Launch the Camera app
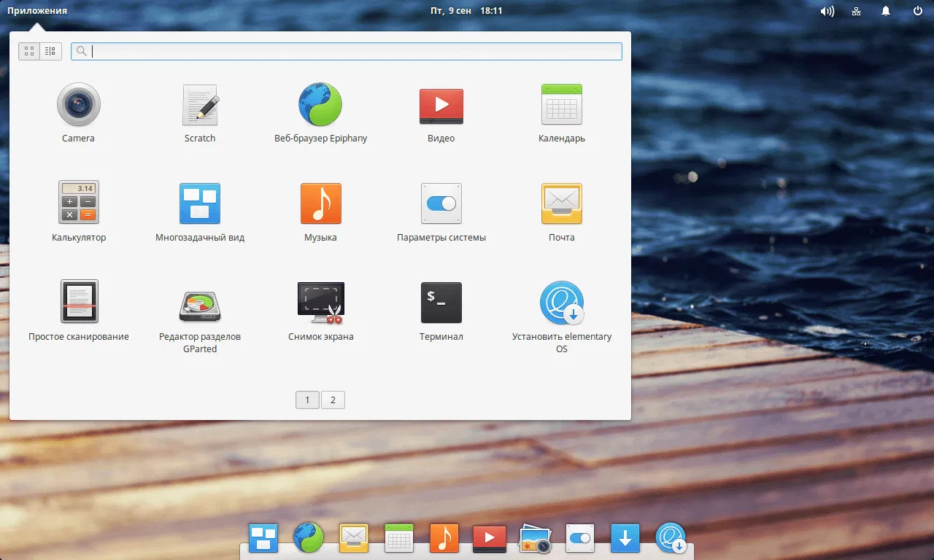Viewport: 934px width, 560px height. point(78,106)
